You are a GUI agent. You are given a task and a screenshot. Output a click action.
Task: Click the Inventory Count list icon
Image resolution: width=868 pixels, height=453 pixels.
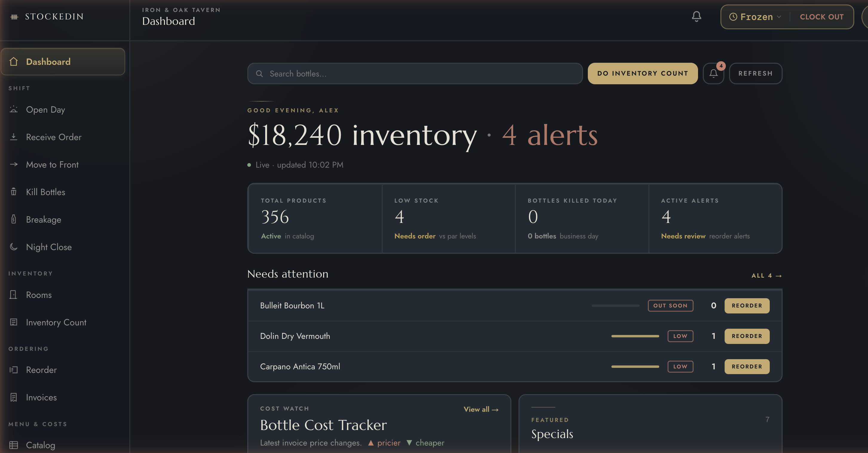(x=13, y=322)
